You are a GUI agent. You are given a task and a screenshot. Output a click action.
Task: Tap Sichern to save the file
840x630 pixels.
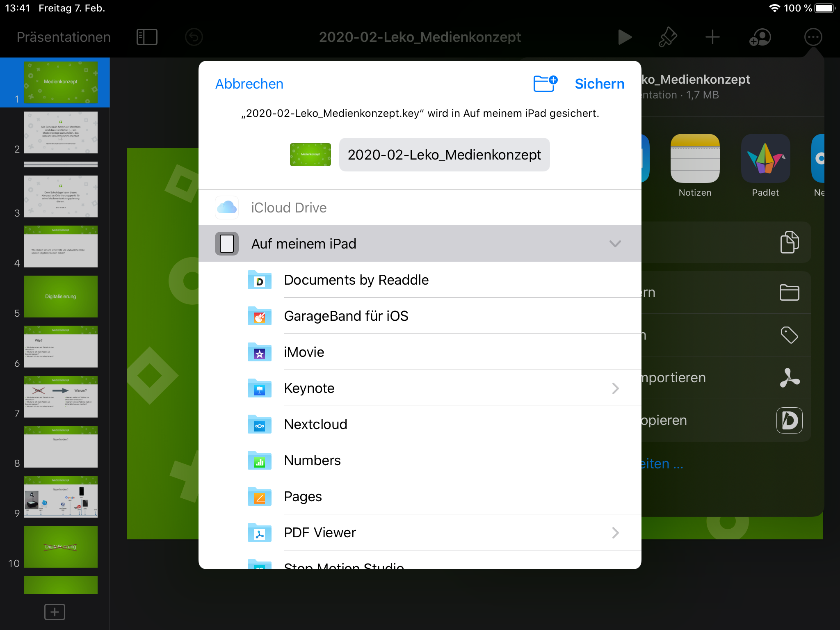coord(600,84)
